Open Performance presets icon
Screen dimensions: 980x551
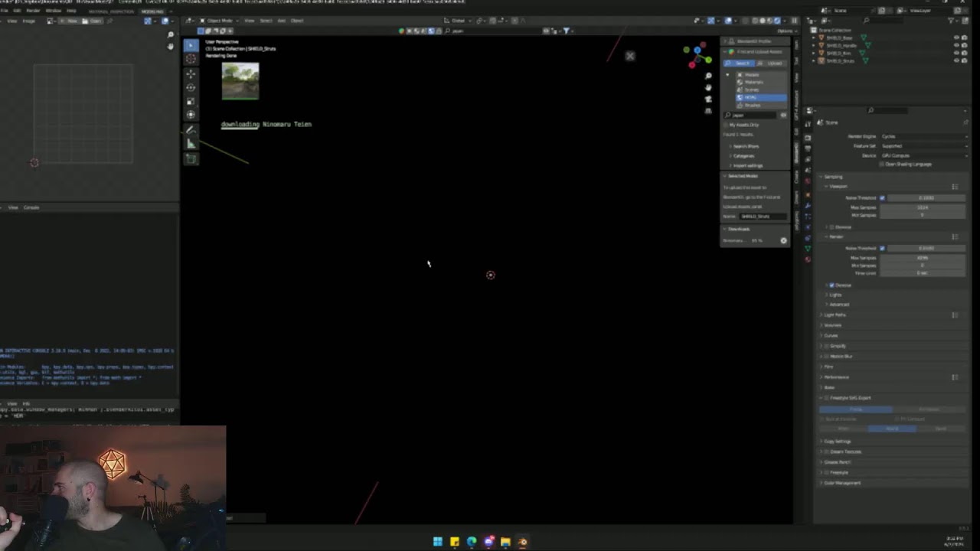point(955,377)
